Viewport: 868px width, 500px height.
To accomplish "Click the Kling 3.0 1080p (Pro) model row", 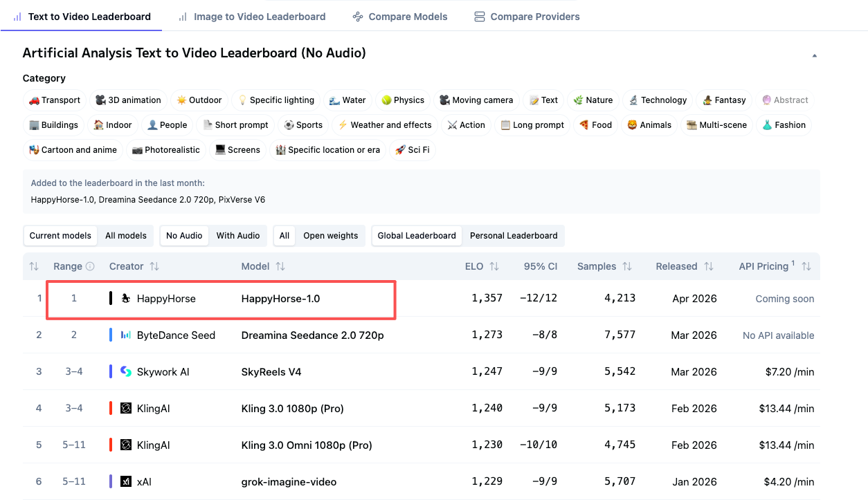I will click(292, 409).
